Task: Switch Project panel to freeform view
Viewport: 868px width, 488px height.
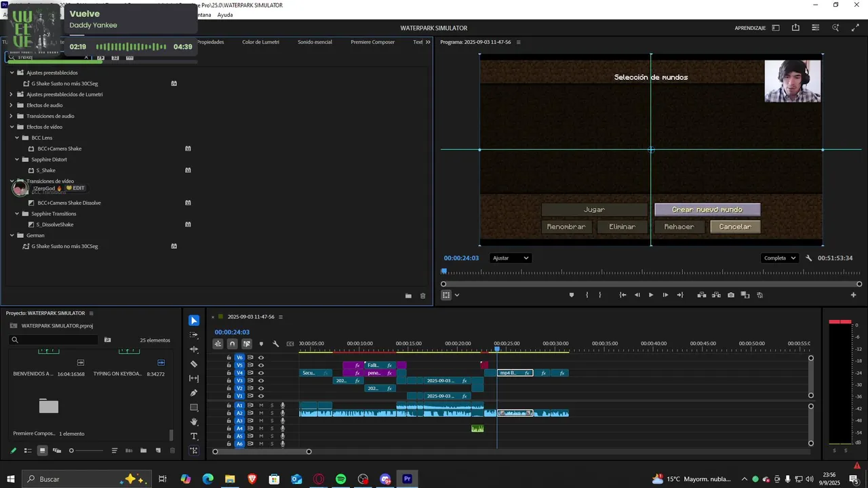Action: 57,450
